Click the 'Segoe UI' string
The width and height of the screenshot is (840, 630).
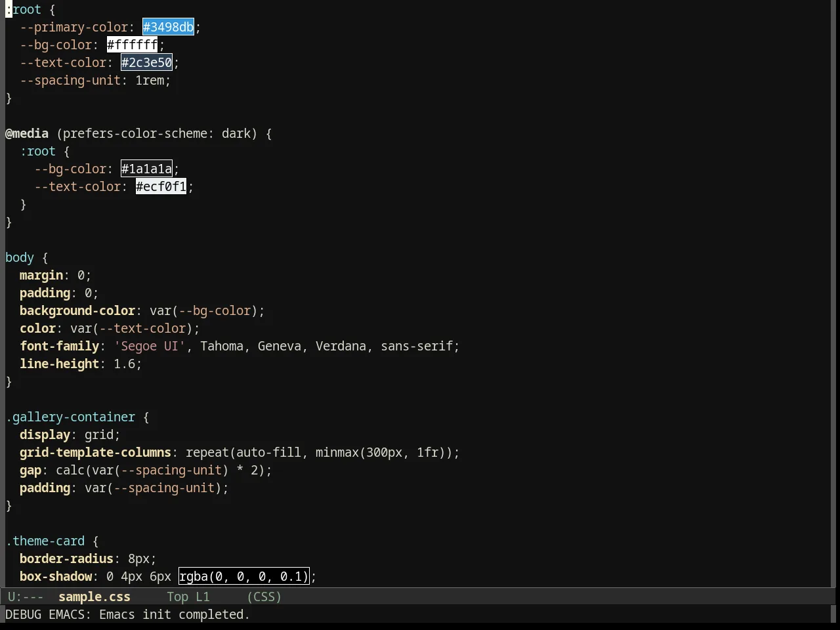(150, 346)
